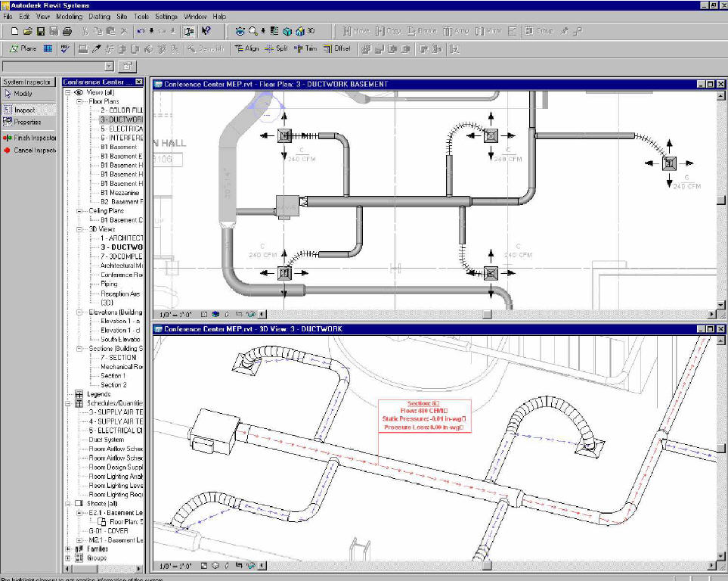728x581 pixels.
Task: Select Duct System schedule
Action: click(x=107, y=440)
